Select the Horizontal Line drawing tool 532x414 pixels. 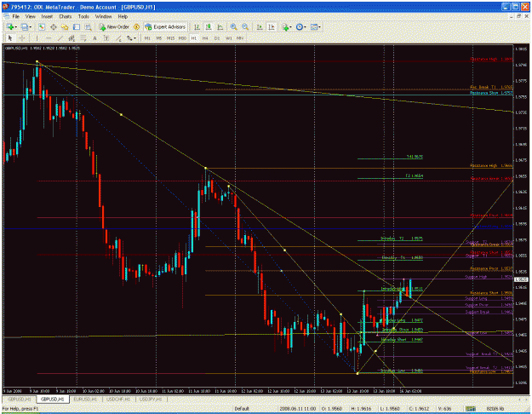point(49,38)
